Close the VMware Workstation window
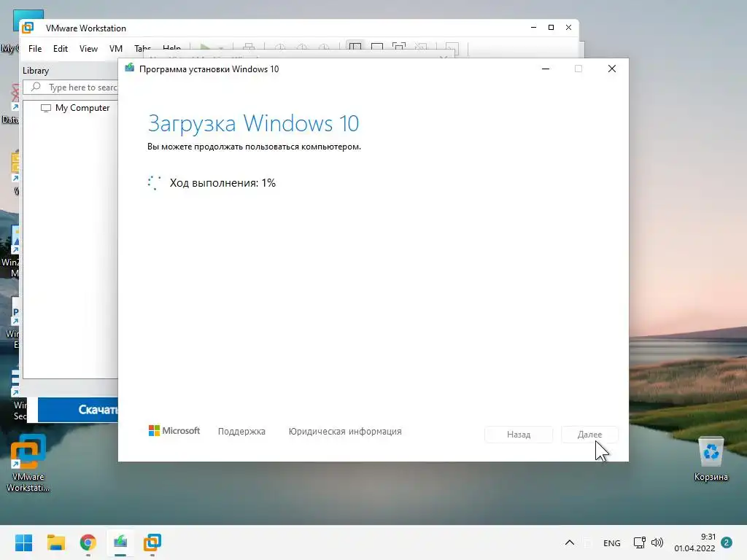 click(x=568, y=28)
